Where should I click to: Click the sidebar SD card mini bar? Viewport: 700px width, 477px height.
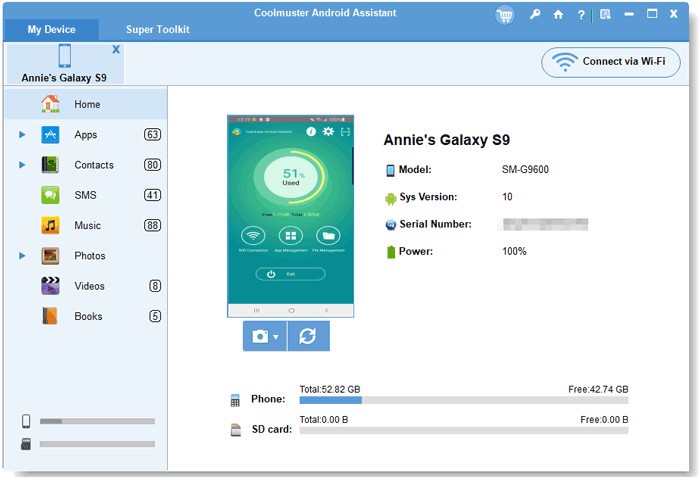point(97,444)
